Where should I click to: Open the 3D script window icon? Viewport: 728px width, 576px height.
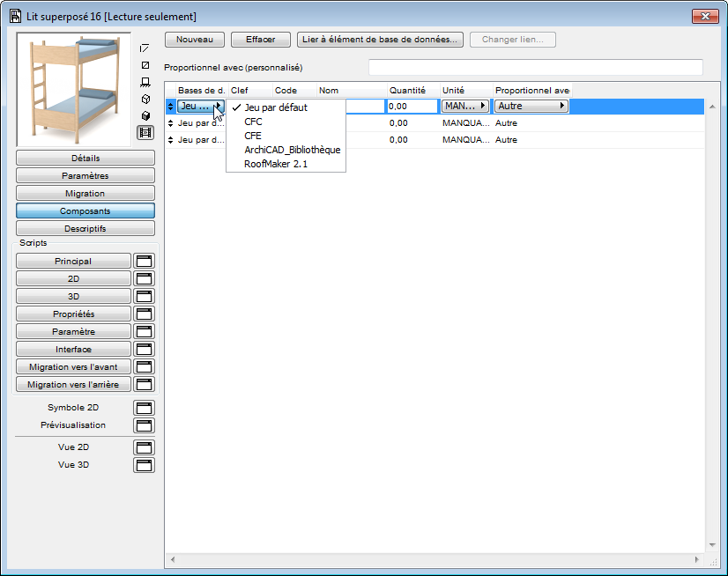click(144, 296)
